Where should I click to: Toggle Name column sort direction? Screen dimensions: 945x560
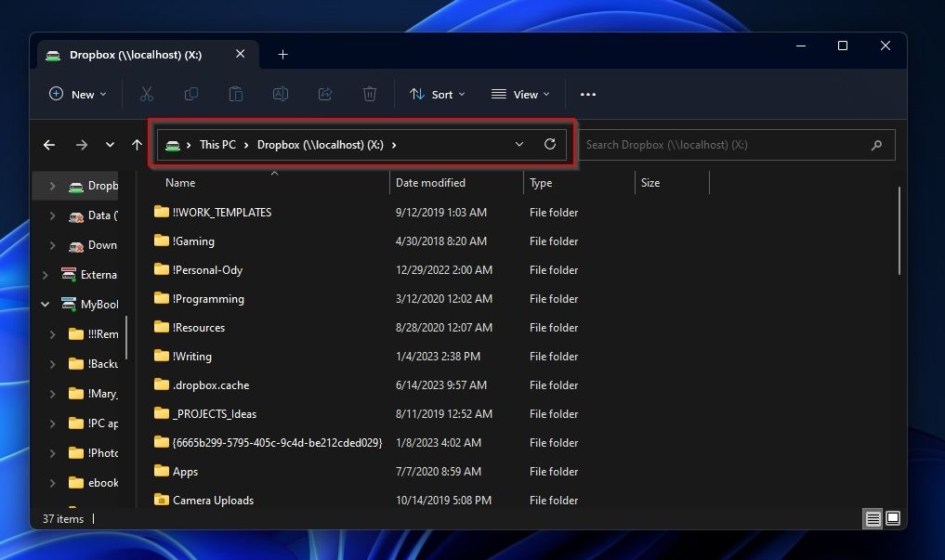coord(179,182)
